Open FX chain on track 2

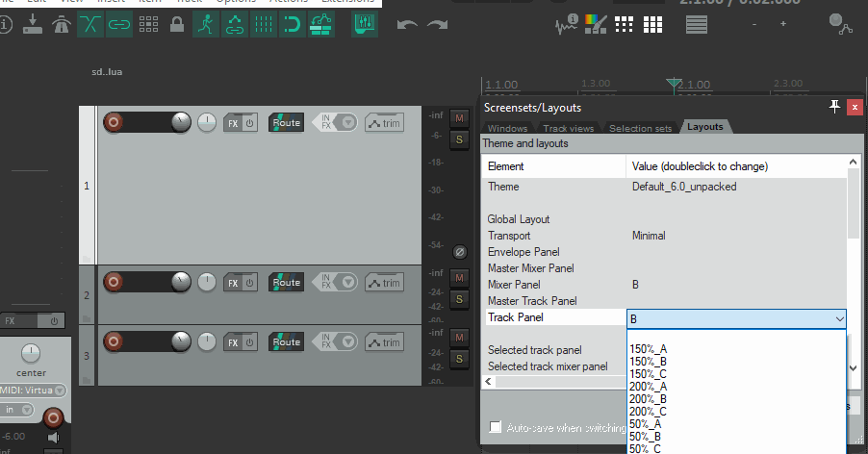coord(233,283)
